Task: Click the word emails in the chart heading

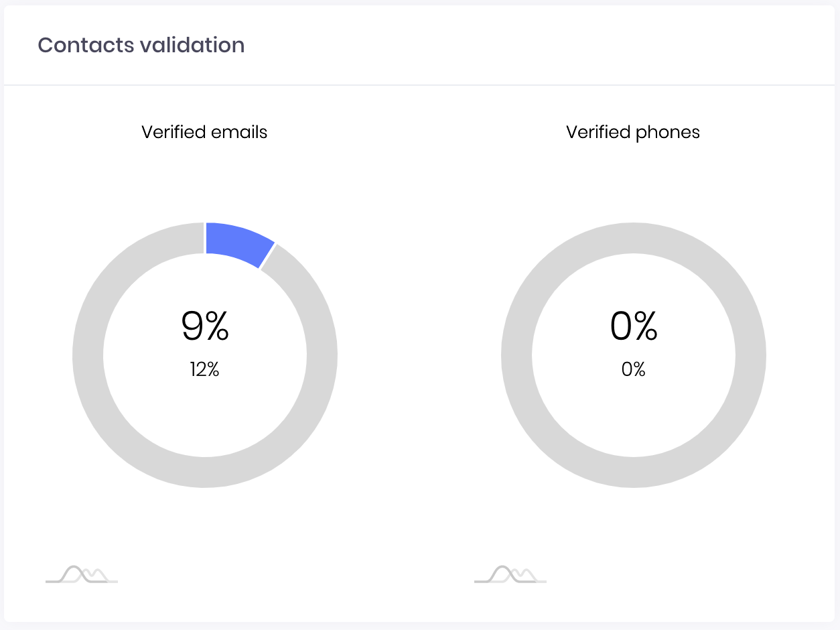Action: click(x=238, y=132)
